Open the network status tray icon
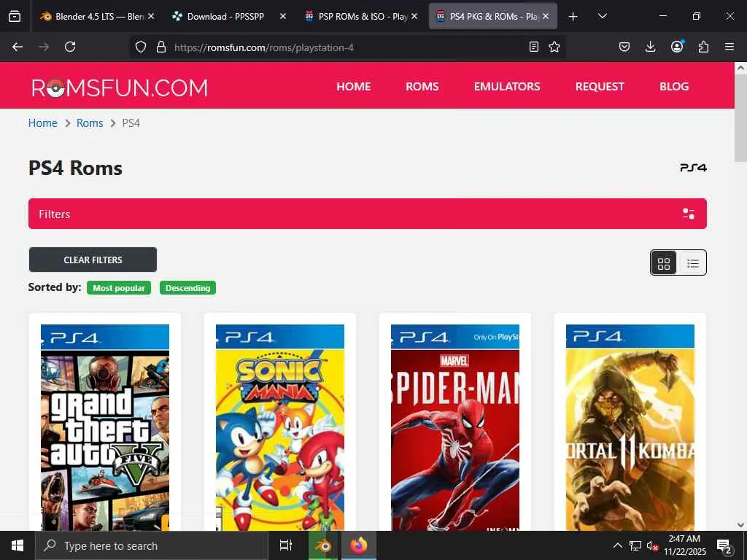This screenshot has width=747, height=560. click(635, 545)
